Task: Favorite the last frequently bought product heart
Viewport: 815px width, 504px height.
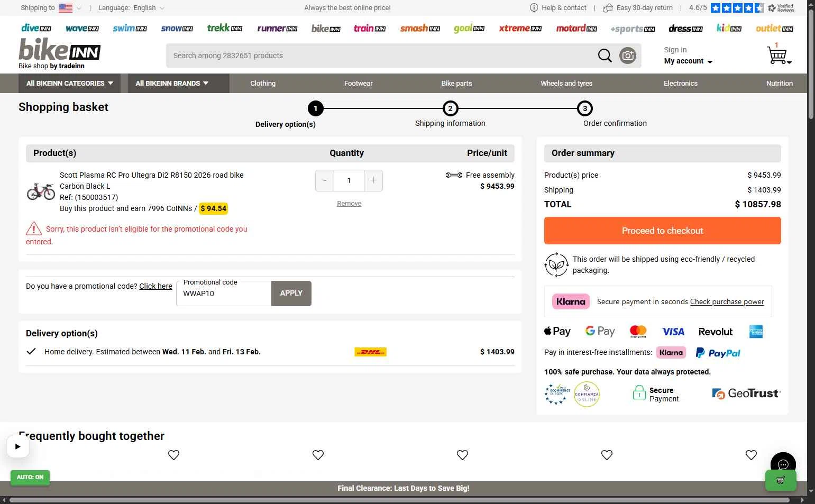Action: [x=751, y=455]
